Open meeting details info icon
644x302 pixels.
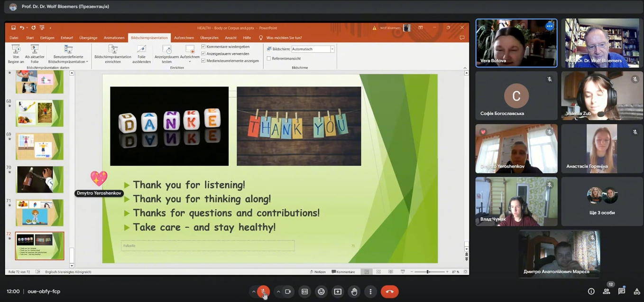tap(591, 292)
